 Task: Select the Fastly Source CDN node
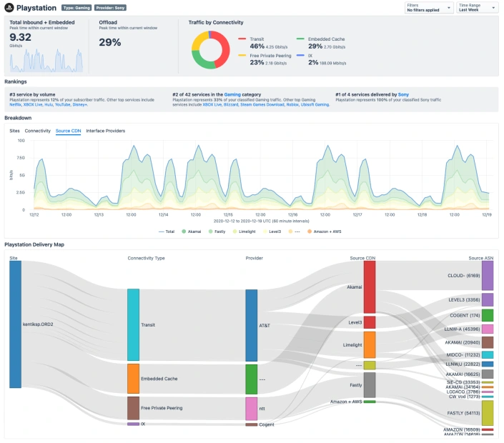click(370, 385)
